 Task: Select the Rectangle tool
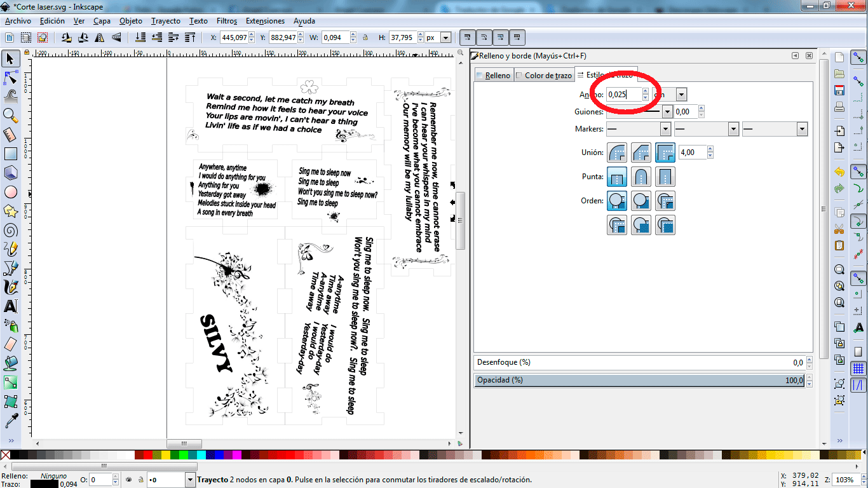10,153
